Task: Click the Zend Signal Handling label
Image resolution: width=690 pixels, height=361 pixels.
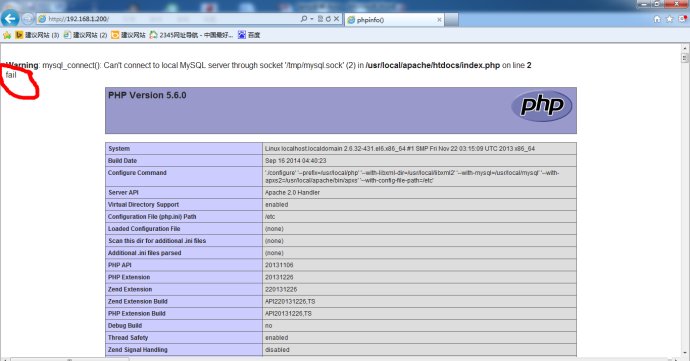Action: tap(138, 350)
